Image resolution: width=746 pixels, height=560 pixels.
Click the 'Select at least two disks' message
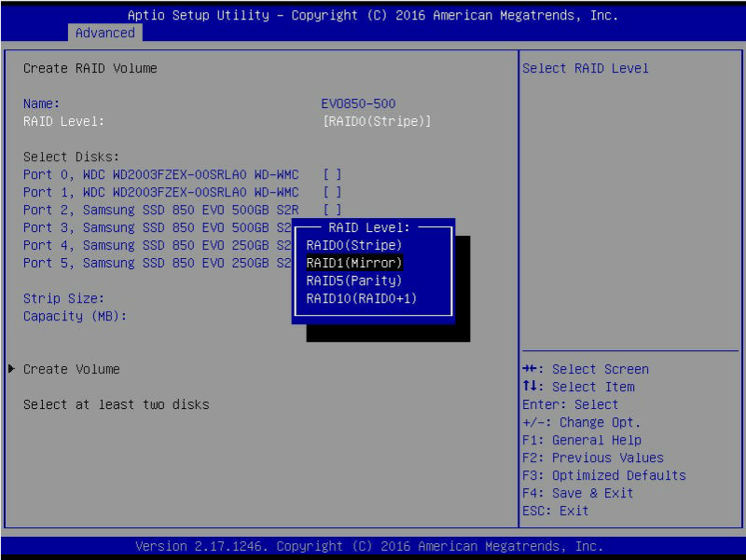116,404
